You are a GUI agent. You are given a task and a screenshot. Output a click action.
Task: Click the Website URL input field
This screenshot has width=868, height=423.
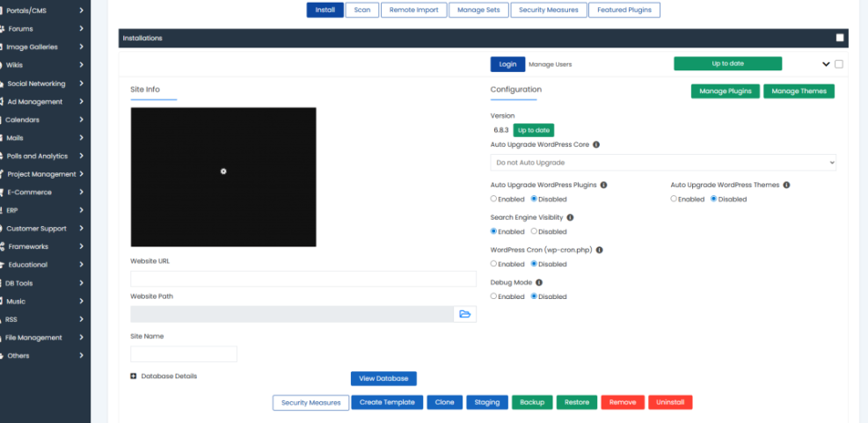pyautogui.click(x=303, y=279)
